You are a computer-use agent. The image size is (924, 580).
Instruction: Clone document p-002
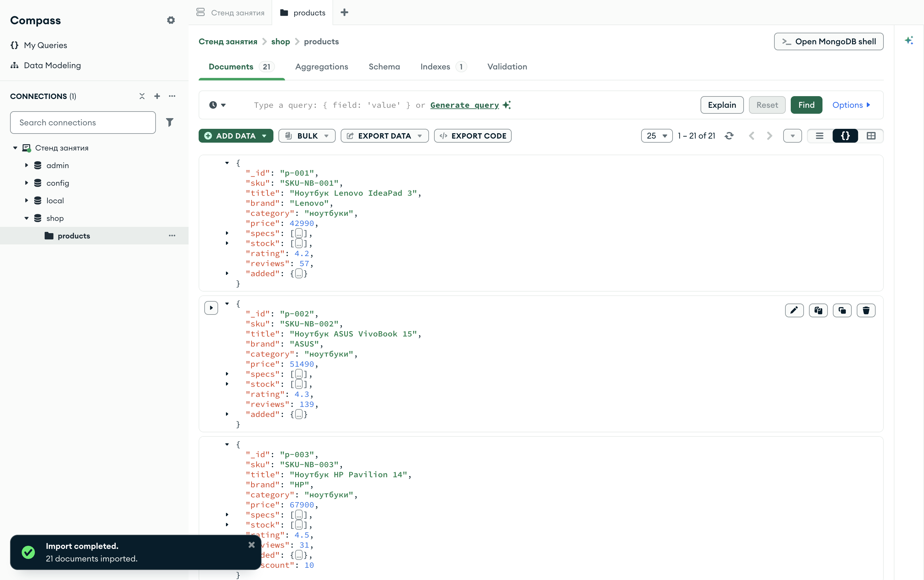[842, 310]
